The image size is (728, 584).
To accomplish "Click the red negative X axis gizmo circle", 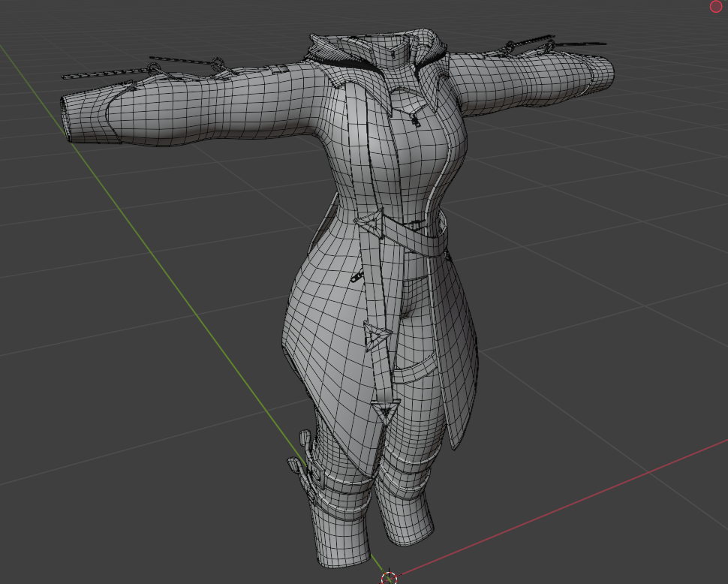I will pyautogui.click(x=716, y=7).
